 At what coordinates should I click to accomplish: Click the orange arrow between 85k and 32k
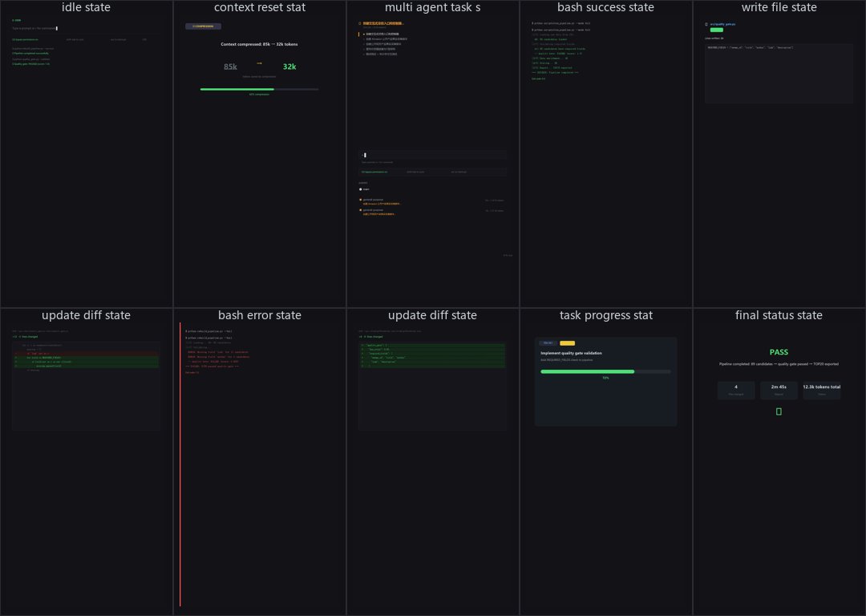click(x=259, y=63)
